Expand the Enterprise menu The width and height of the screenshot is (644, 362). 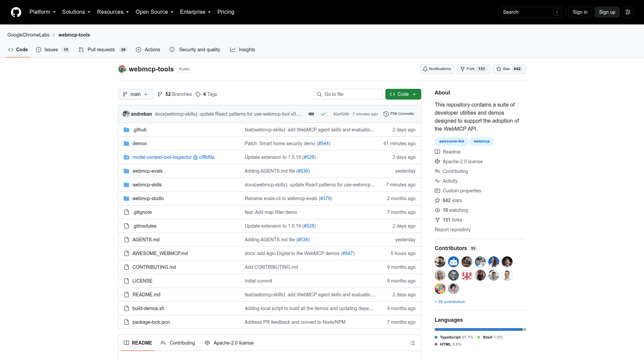coord(196,12)
